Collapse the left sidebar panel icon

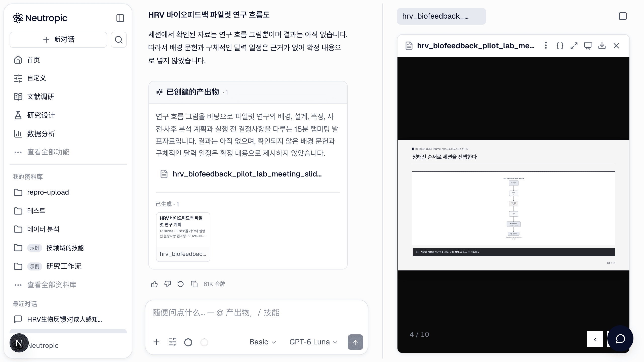[120, 18]
